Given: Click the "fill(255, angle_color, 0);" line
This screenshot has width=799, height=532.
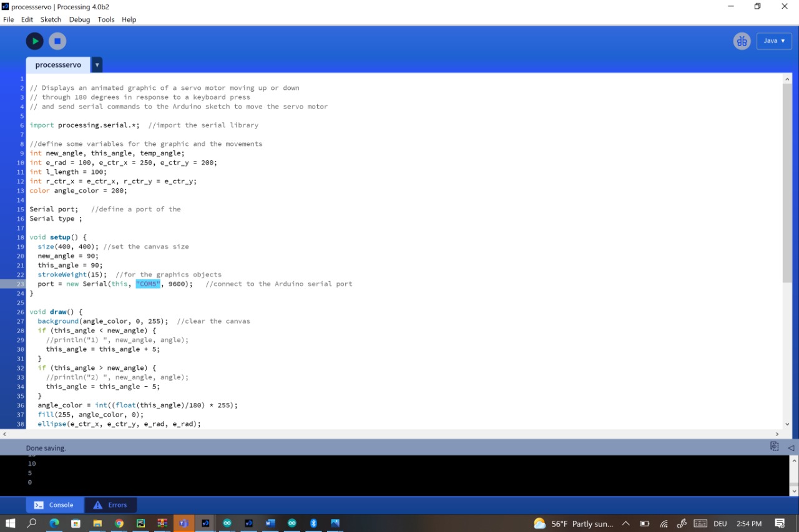Looking at the screenshot, I should [91, 415].
